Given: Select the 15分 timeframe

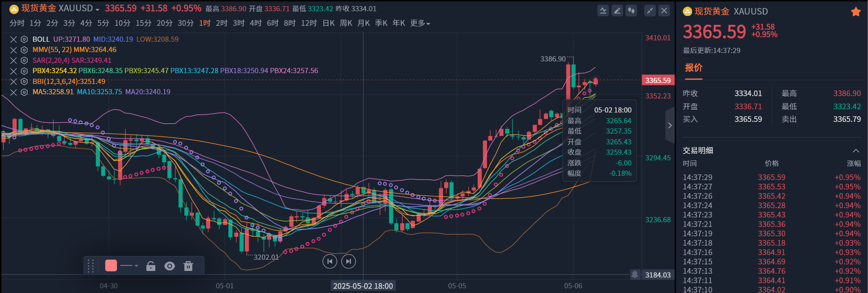Looking at the screenshot, I should pyautogui.click(x=144, y=23).
